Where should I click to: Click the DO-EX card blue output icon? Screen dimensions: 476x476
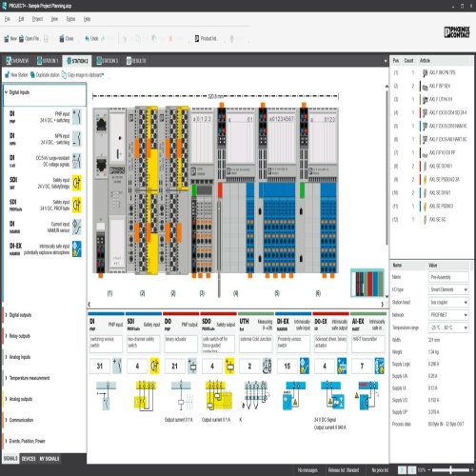pos(342,366)
